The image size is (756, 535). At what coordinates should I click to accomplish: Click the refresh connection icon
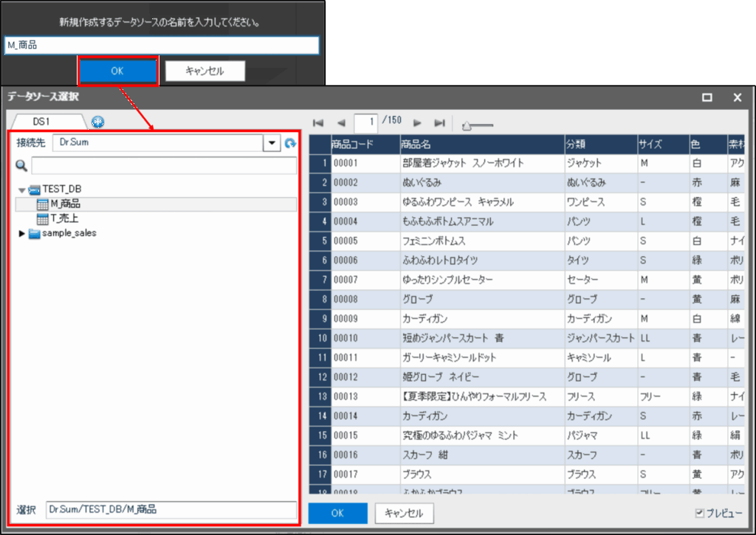click(290, 143)
